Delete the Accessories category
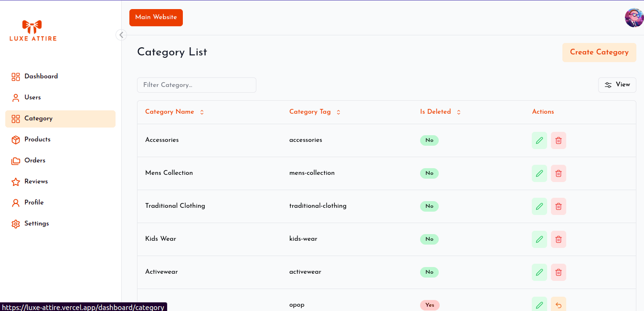This screenshot has height=311, width=644. tap(558, 140)
